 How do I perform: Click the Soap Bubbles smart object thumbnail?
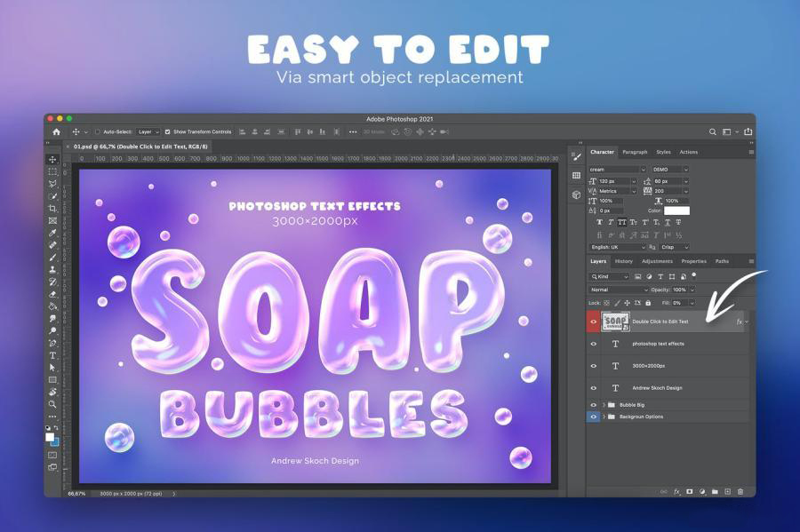(x=615, y=322)
